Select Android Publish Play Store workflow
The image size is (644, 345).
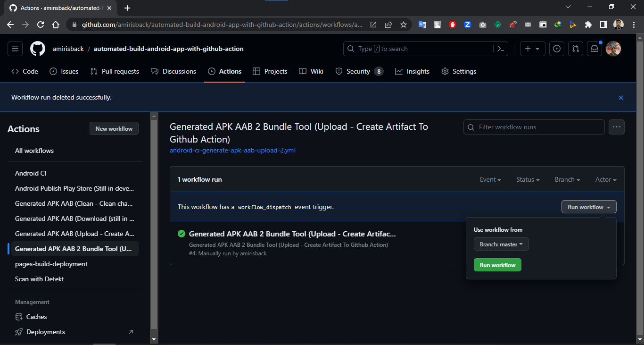(x=74, y=188)
